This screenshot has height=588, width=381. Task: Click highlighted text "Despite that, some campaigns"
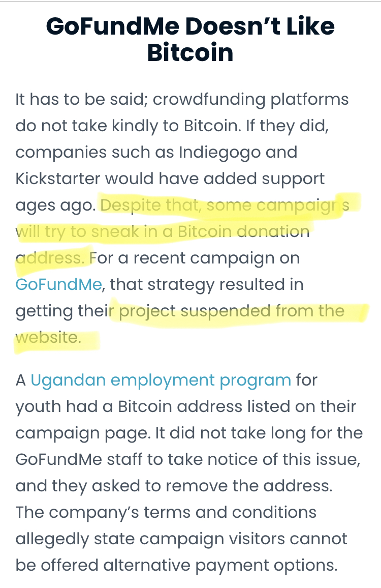point(225,205)
